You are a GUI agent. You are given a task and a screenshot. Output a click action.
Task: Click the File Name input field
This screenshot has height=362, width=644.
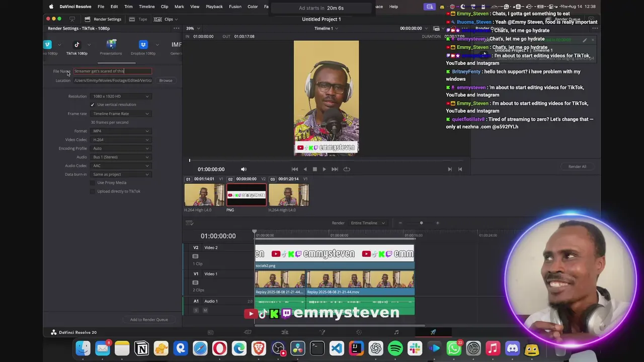(113, 71)
